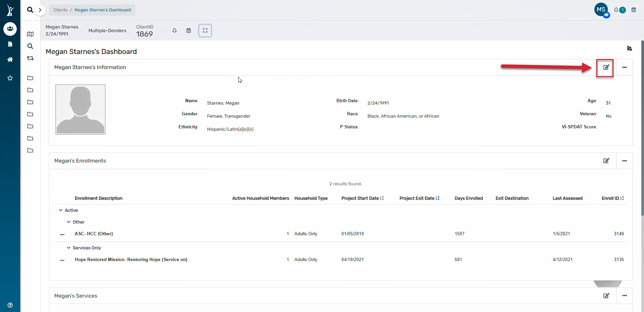Open the map icon in the secondary sidebar
This screenshot has width=644, height=312.
30,34
